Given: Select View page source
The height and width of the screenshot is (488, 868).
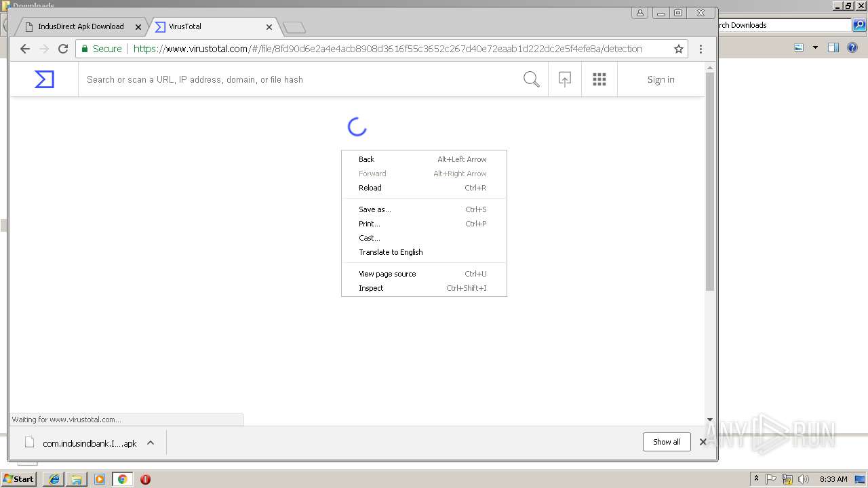Looking at the screenshot, I should click(424, 274).
